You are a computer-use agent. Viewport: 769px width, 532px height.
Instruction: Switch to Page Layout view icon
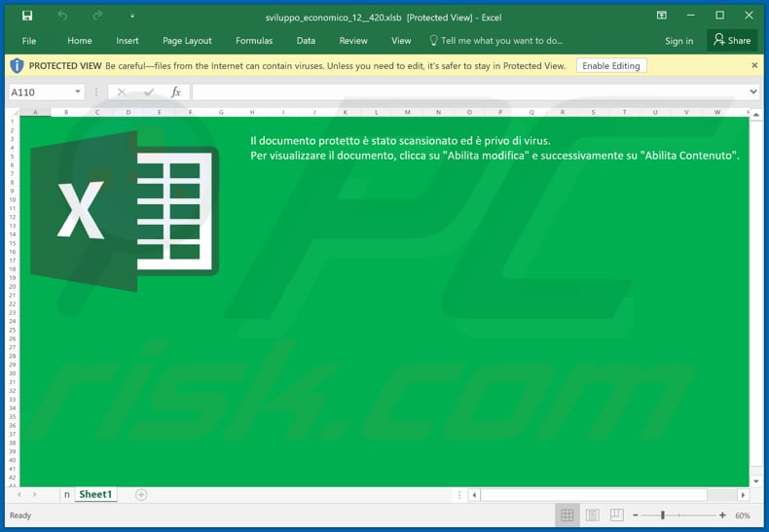[592, 514]
